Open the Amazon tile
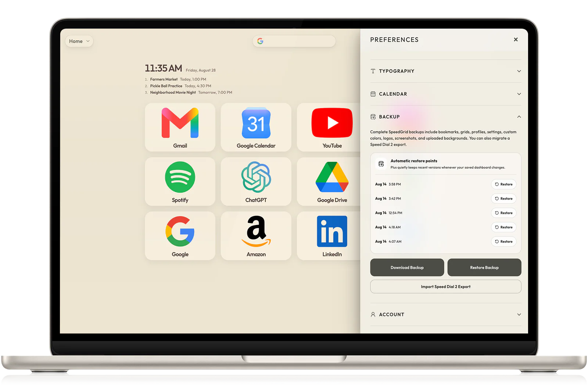 pyautogui.click(x=256, y=236)
